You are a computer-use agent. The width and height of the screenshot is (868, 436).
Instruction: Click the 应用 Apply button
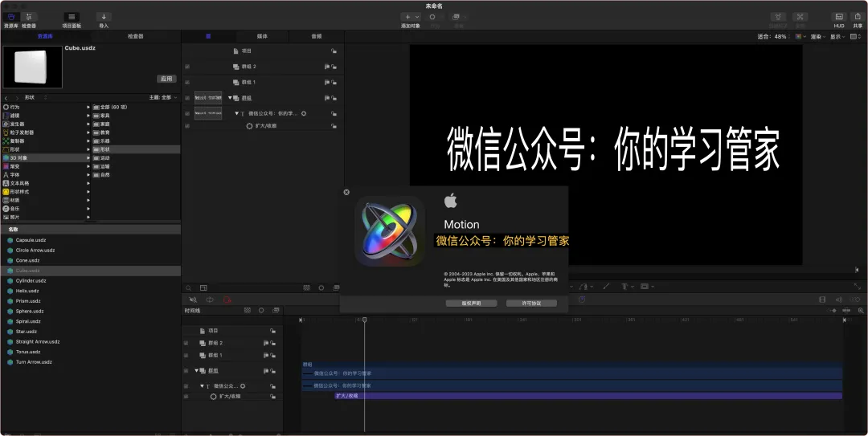166,79
